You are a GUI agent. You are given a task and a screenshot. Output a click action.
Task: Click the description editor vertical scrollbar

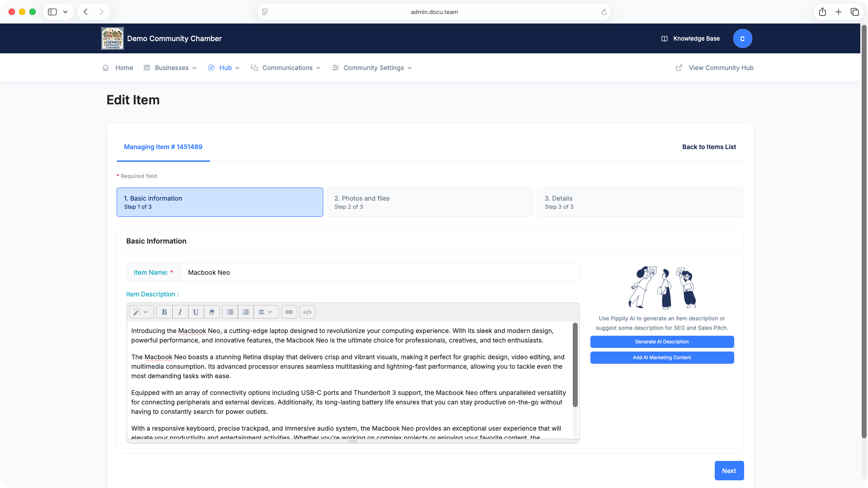coord(575,365)
